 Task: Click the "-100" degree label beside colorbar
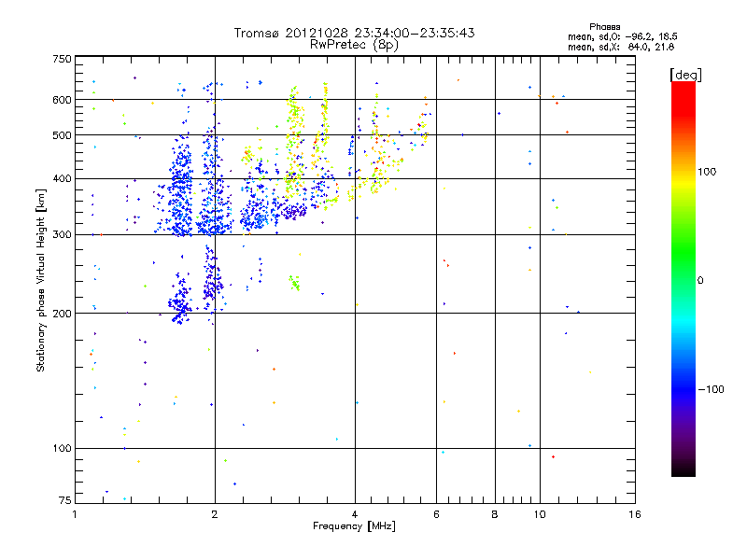[711, 389]
